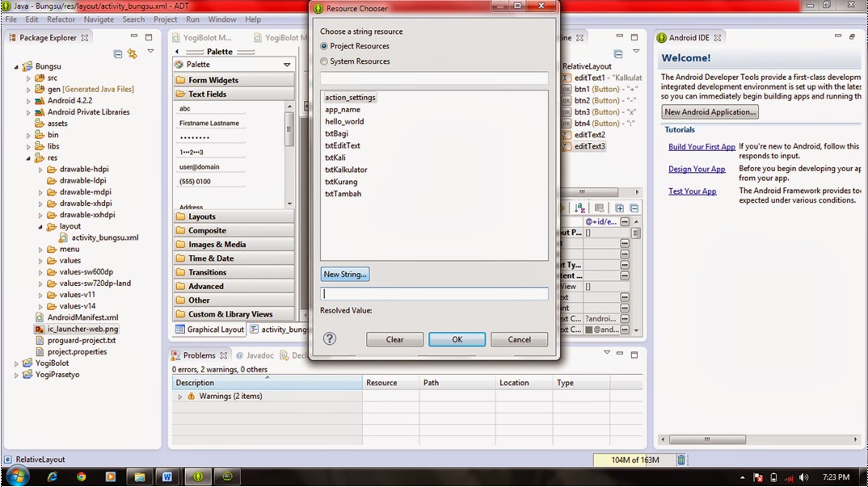Open Package Explorer view menu arrow
868x487 pixels.
click(x=150, y=52)
